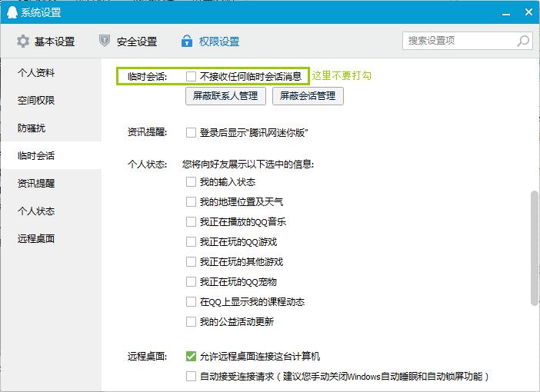Check 我的输入状态 option

tap(192, 182)
